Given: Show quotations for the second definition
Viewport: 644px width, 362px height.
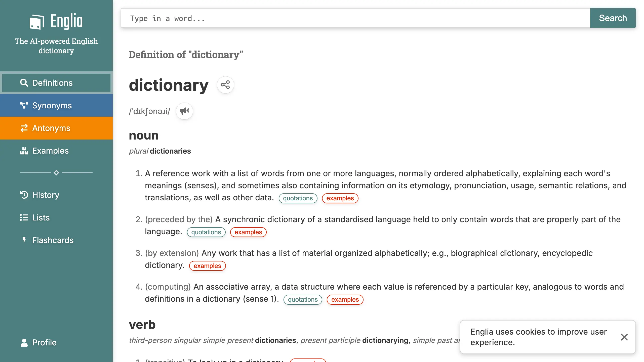Looking at the screenshot, I should click(206, 232).
